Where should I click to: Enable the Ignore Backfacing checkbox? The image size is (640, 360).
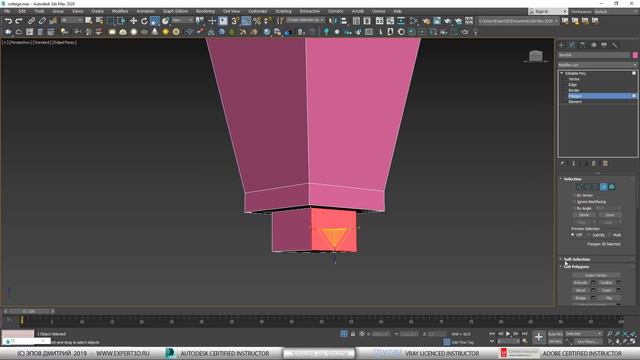[574, 202]
